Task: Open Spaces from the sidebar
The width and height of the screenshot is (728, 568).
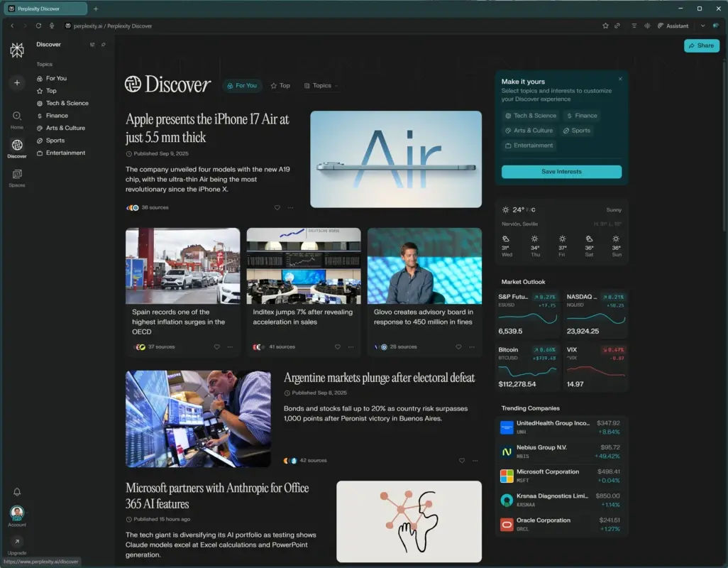Action: (16, 177)
